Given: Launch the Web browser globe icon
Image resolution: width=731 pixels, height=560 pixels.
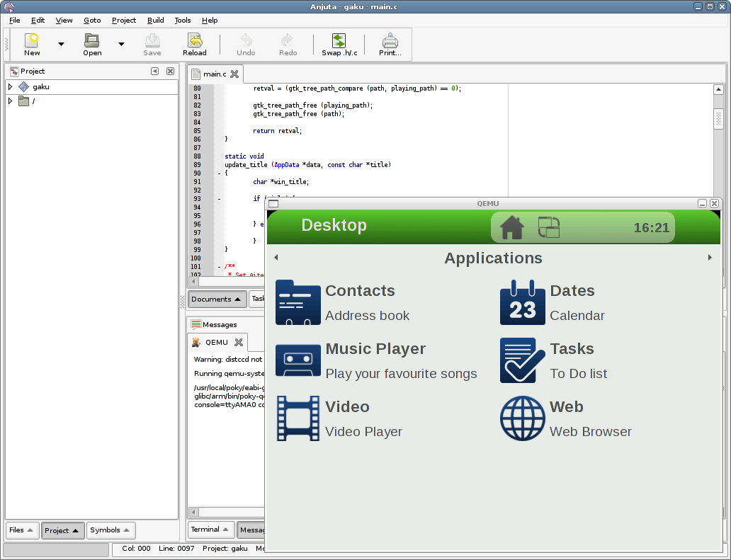Looking at the screenshot, I should pyautogui.click(x=522, y=418).
